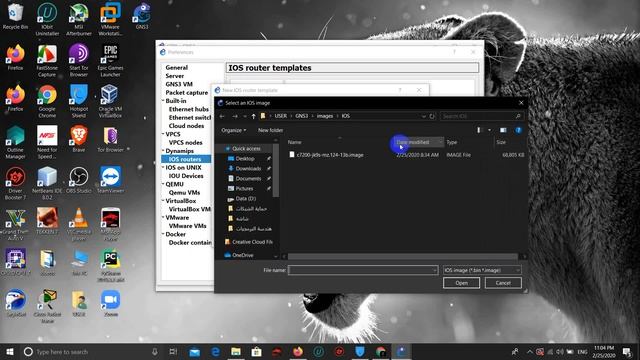Refresh the IOS folder listing

click(432, 116)
